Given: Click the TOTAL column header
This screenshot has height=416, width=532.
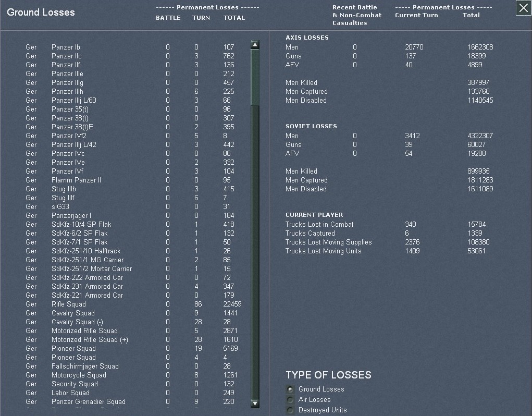Looking at the screenshot, I should [x=234, y=18].
